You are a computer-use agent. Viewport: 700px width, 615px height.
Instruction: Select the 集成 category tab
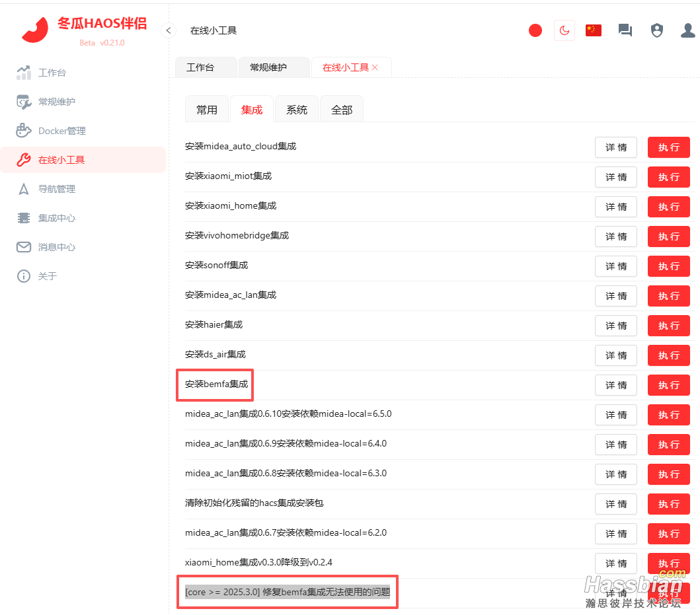[252, 110]
